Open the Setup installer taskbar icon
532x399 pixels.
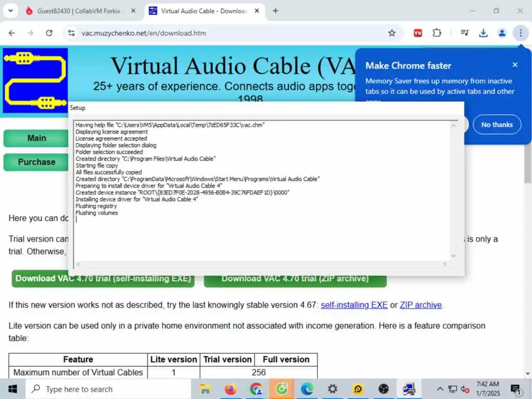point(409,389)
